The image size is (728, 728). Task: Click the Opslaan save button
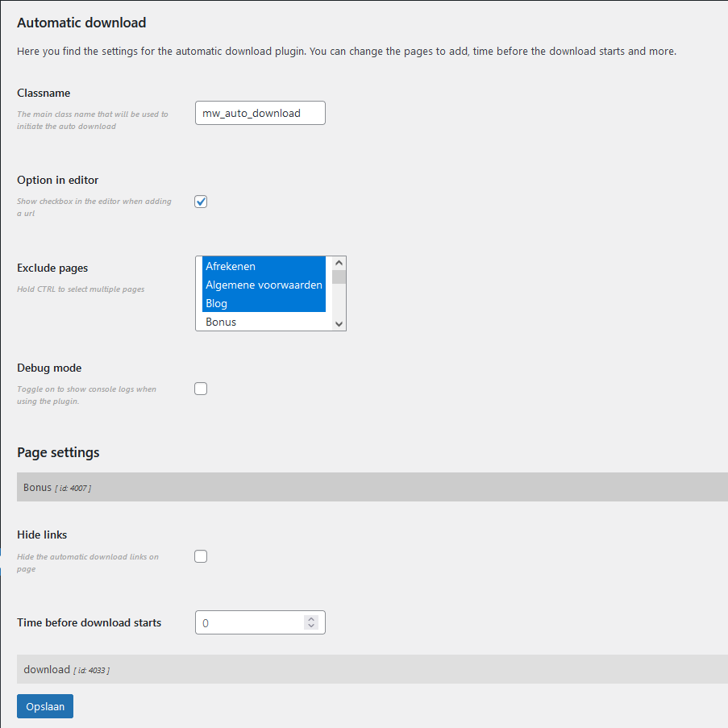[45, 706]
